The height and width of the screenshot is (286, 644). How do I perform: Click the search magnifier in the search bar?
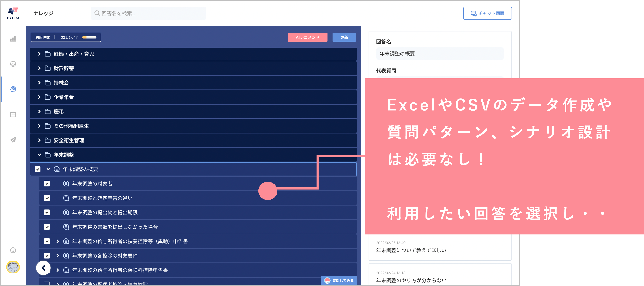point(98,13)
